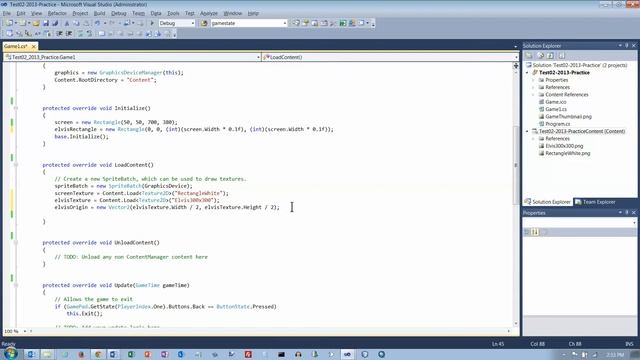
Task: Click the Display Quick Info icon
Action: point(28,34)
